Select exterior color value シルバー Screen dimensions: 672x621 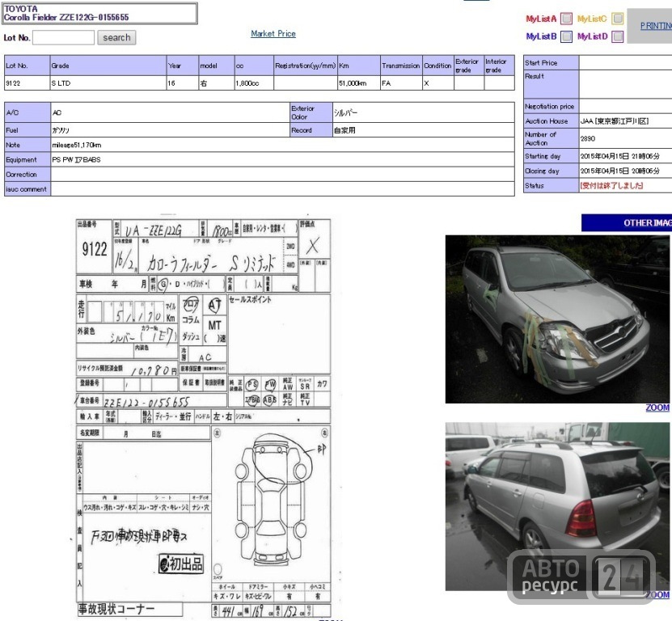coord(345,112)
